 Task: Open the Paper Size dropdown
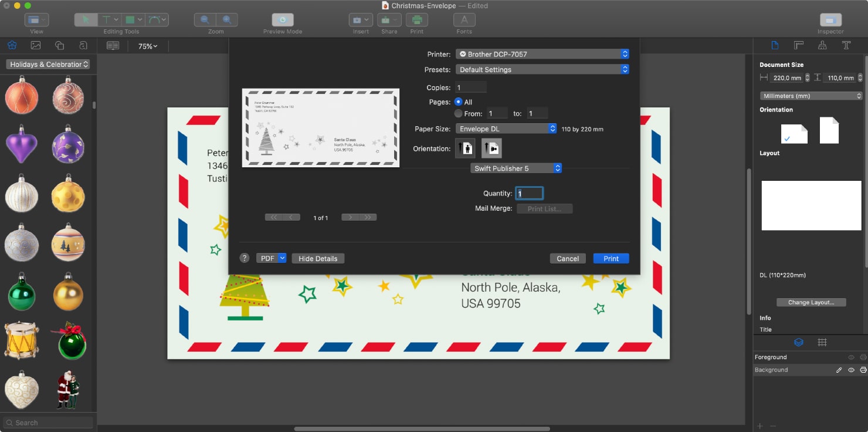506,128
